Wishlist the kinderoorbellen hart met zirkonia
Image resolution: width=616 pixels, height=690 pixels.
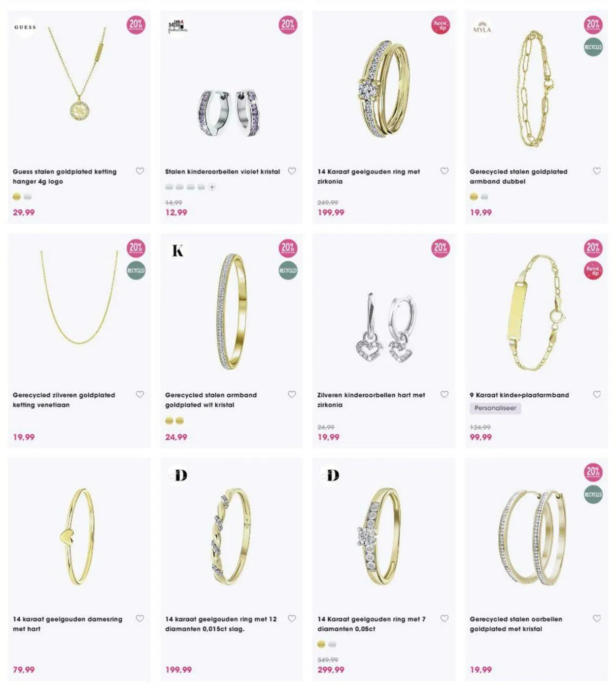pyautogui.click(x=445, y=394)
